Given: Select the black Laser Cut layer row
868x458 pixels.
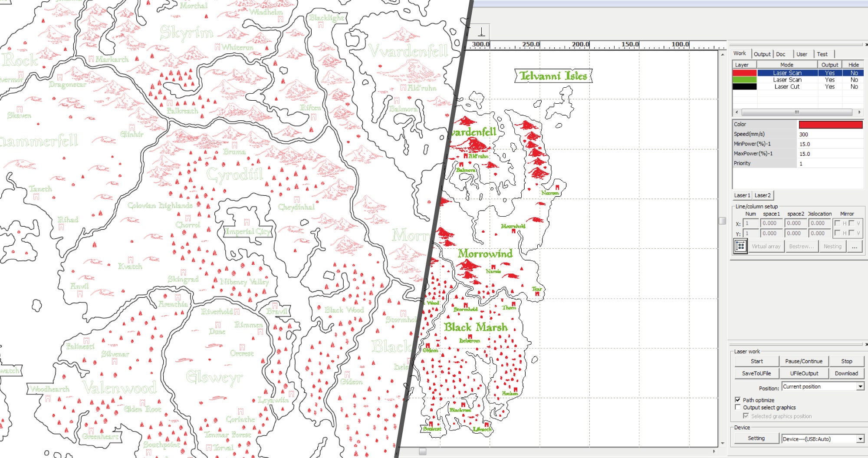Looking at the screenshot, I should click(x=798, y=87).
